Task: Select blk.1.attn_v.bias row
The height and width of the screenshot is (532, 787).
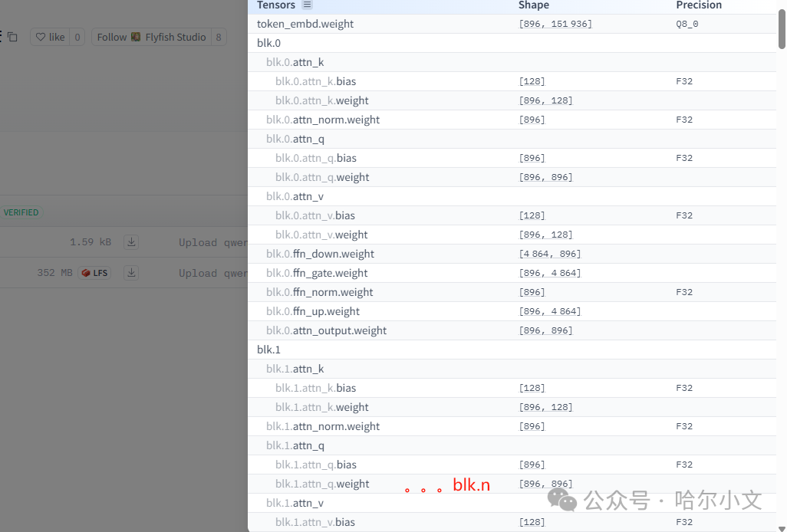Action: point(512,523)
